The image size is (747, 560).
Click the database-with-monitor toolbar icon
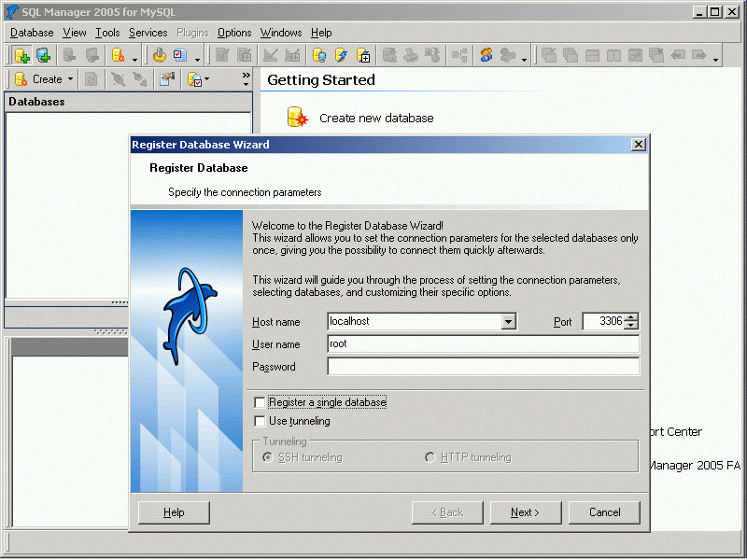pos(318,55)
